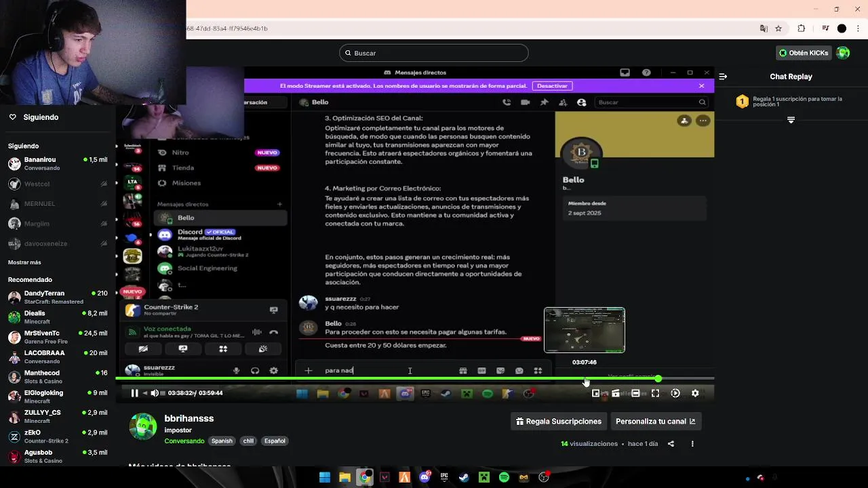Click the bbrihansss channel avatar
Viewport: 868px width, 488px height.
pos(143,426)
